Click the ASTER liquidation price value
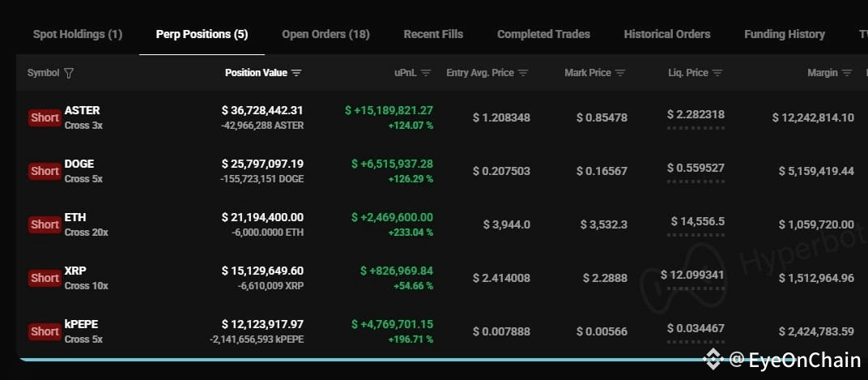868x380 pixels. pyautogui.click(x=696, y=115)
